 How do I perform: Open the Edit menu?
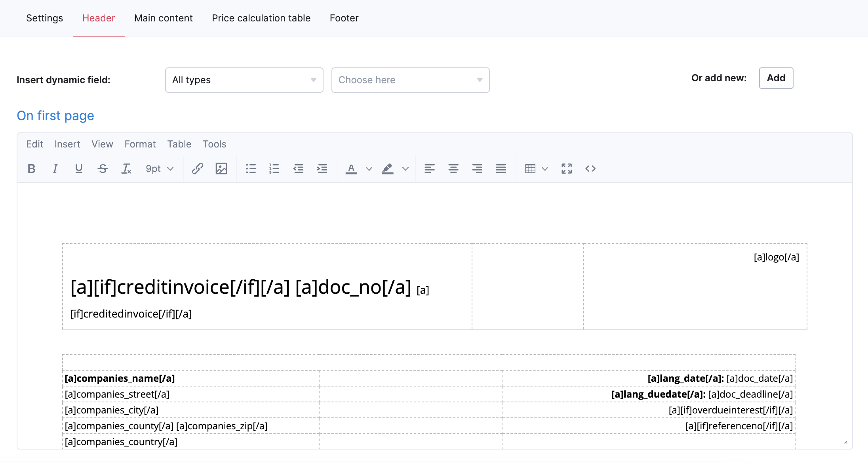(34, 144)
